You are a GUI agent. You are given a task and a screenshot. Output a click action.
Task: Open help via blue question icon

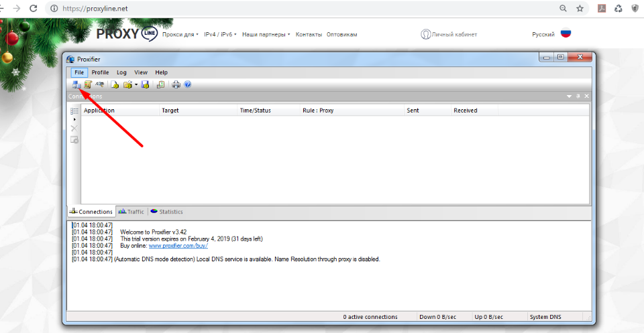coord(188,84)
